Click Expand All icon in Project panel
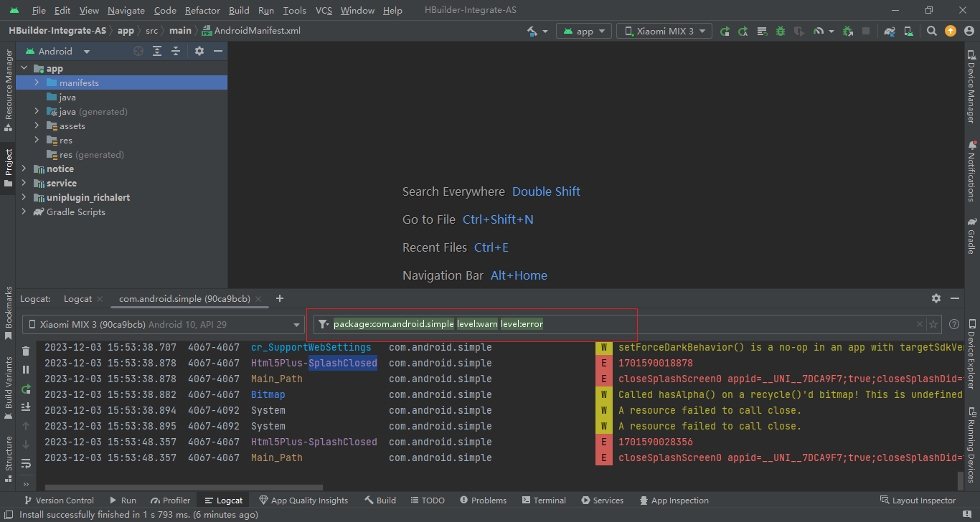980x522 pixels. (x=157, y=51)
